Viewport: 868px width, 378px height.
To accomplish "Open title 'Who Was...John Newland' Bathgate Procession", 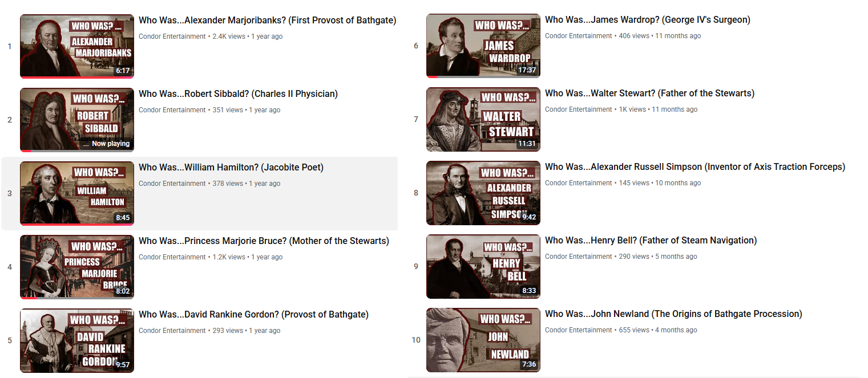I will (673, 314).
